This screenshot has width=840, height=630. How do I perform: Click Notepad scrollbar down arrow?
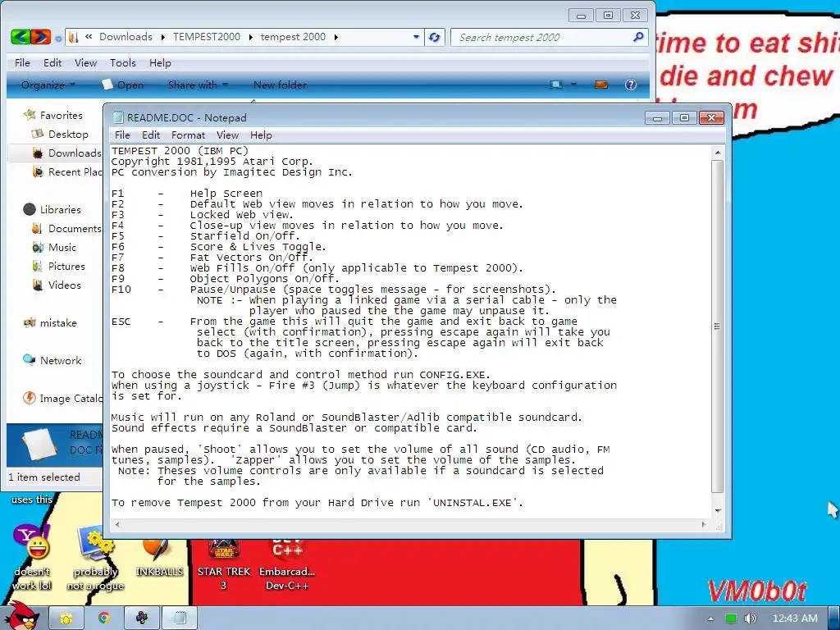pos(717,511)
